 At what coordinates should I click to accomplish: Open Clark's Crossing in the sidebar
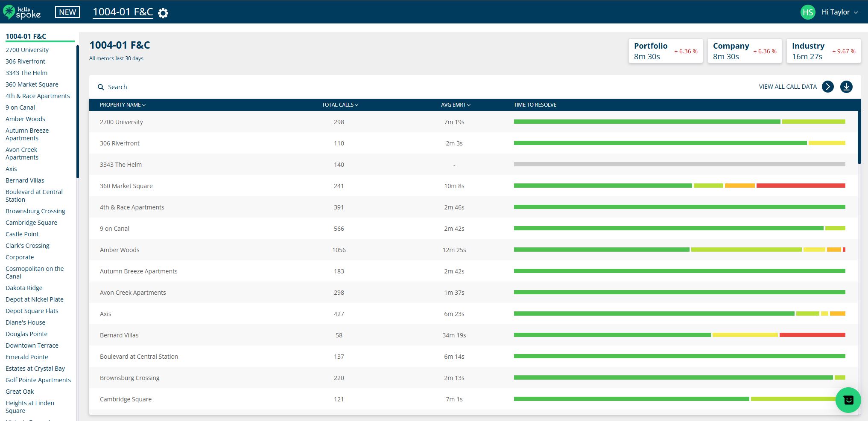point(27,246)
